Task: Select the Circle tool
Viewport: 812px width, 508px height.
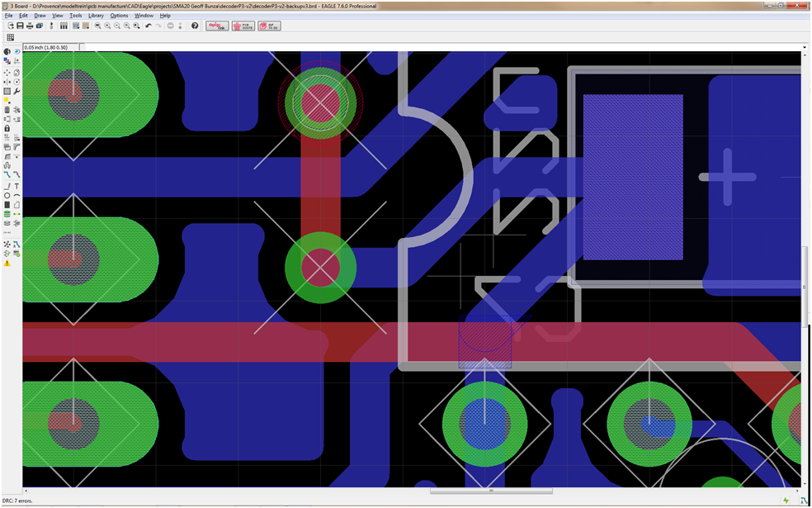Action: [x=7, y=196]
